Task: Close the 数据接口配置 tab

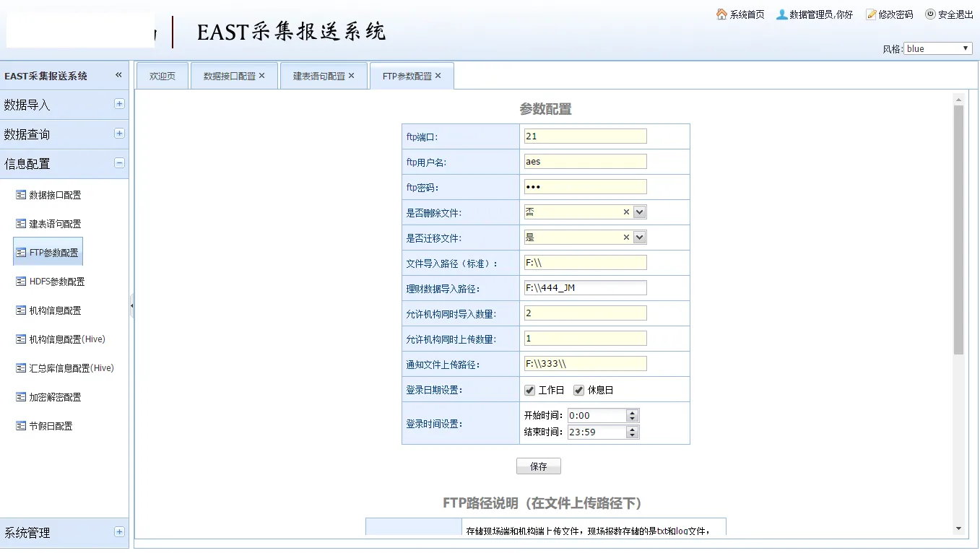Action: (262, 76)
